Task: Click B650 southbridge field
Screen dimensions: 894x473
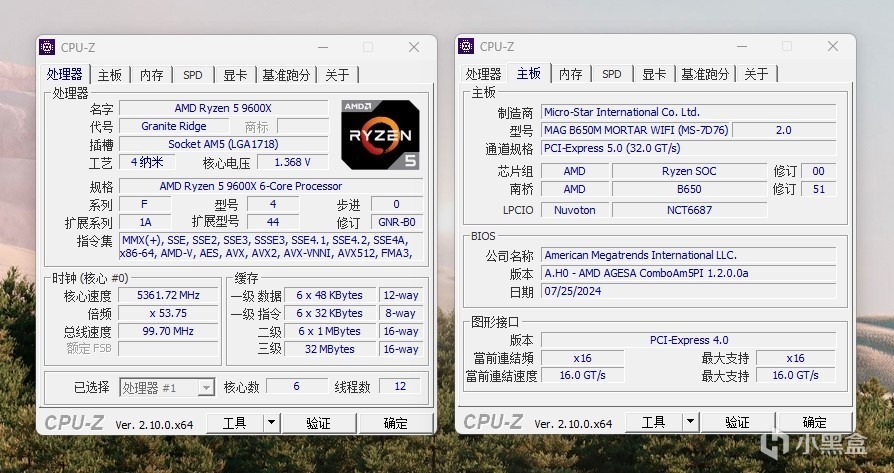Action: 689,189
